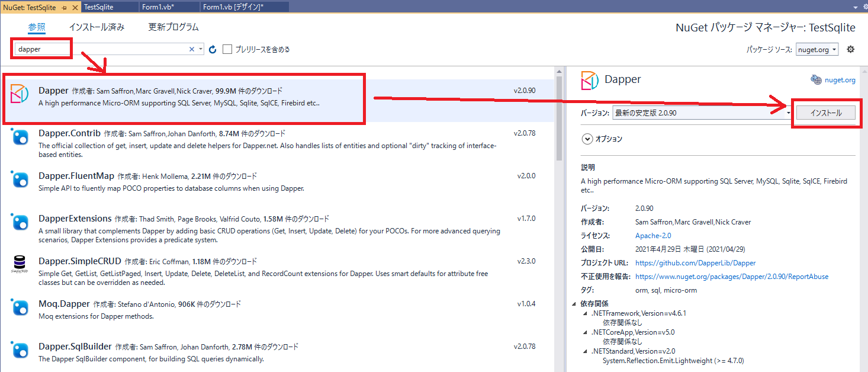Pin the NuGet: TestSqlite tab
Screen dimensions: 868x372
[65, 7]
